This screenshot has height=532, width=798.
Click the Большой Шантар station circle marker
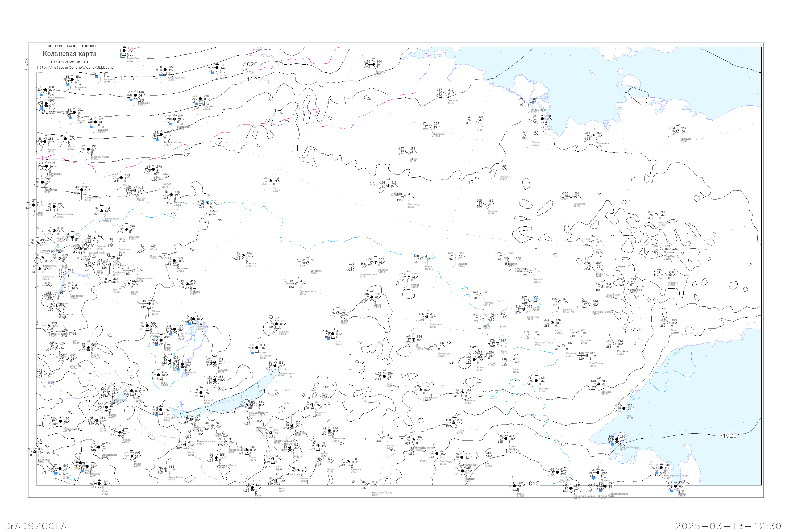click(617, 439)
